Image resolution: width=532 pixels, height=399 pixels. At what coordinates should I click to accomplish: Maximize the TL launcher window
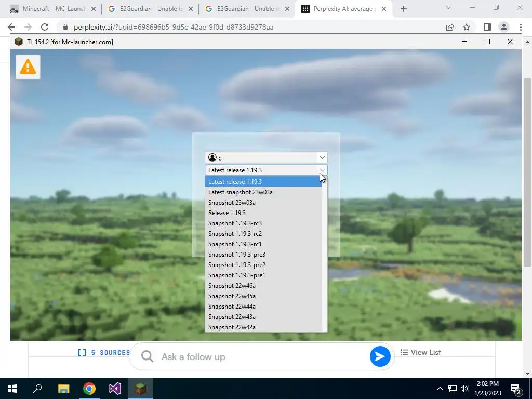[x=487, y=42]
